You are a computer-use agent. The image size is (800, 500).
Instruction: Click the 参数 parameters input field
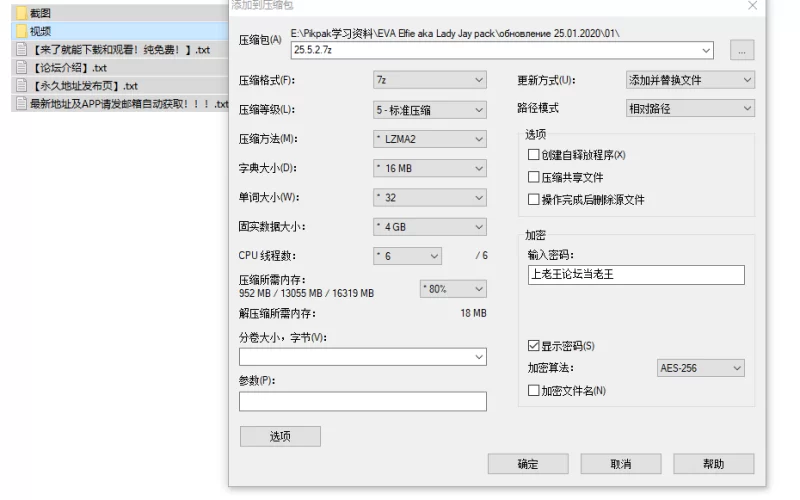(362, 401)
